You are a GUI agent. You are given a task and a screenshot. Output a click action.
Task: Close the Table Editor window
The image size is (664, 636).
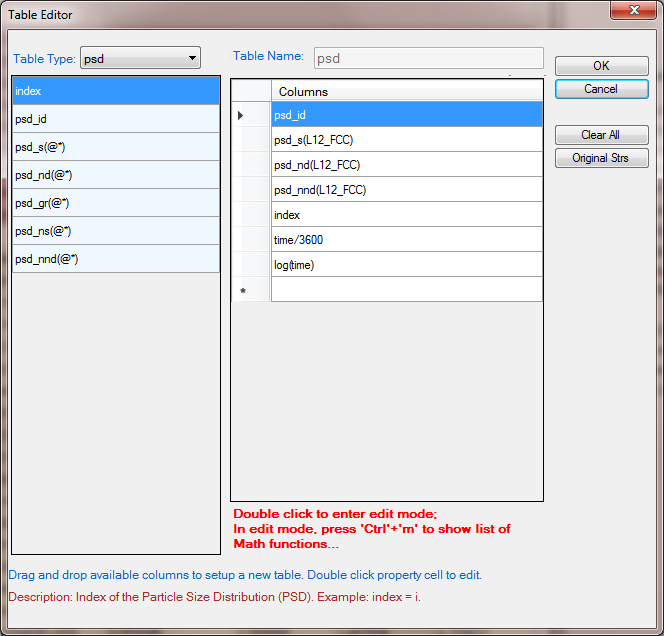[634, 11]
